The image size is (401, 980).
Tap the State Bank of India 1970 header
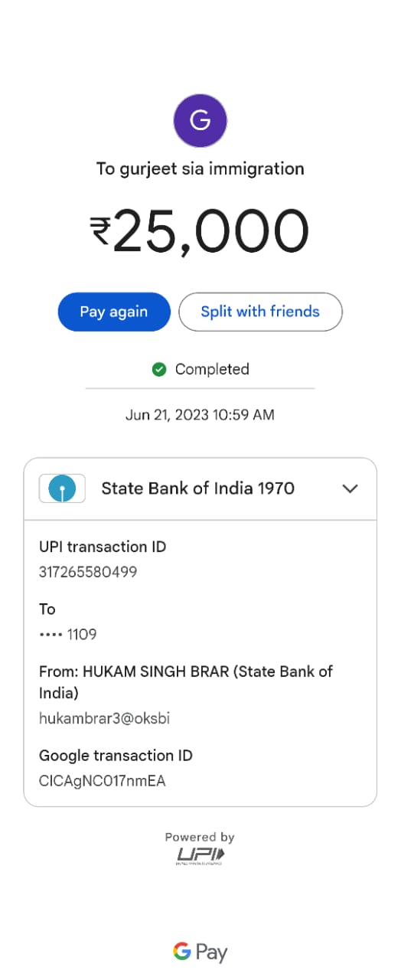(x=200, y=488)
